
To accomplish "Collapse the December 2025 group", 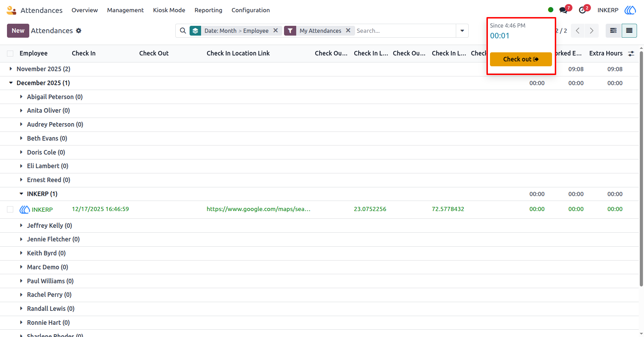I will point(11,83).
